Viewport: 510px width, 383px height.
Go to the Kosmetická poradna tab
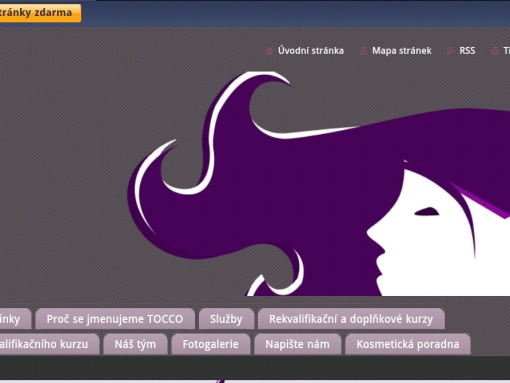click(x=408, y=344)
